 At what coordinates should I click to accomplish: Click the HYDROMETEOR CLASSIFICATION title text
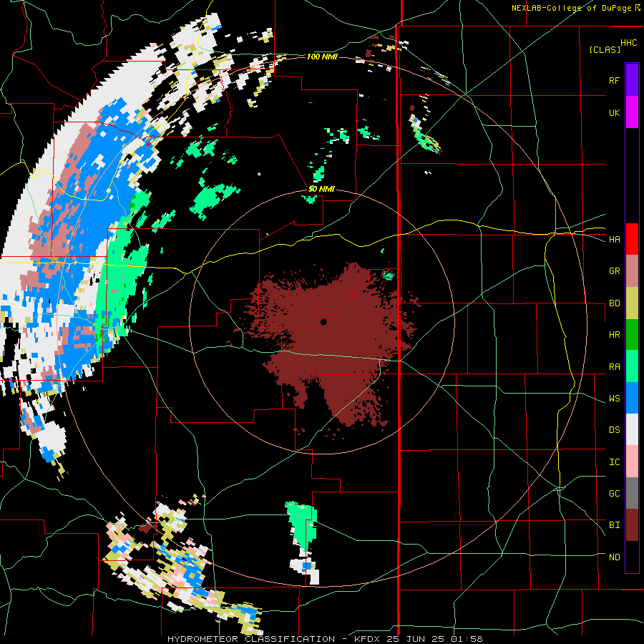pos(251,639)
